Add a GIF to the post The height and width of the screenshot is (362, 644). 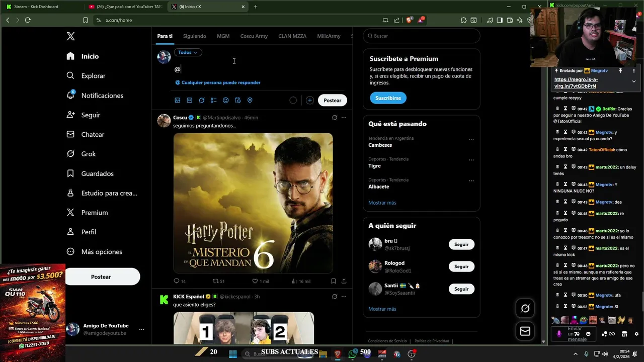(190, 101)
